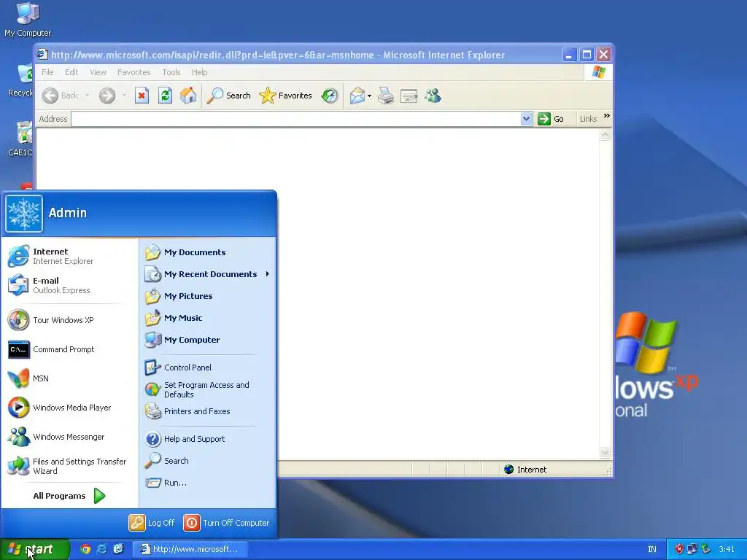Click the Forward arrow in Internet Explorer

click(107, 96)
